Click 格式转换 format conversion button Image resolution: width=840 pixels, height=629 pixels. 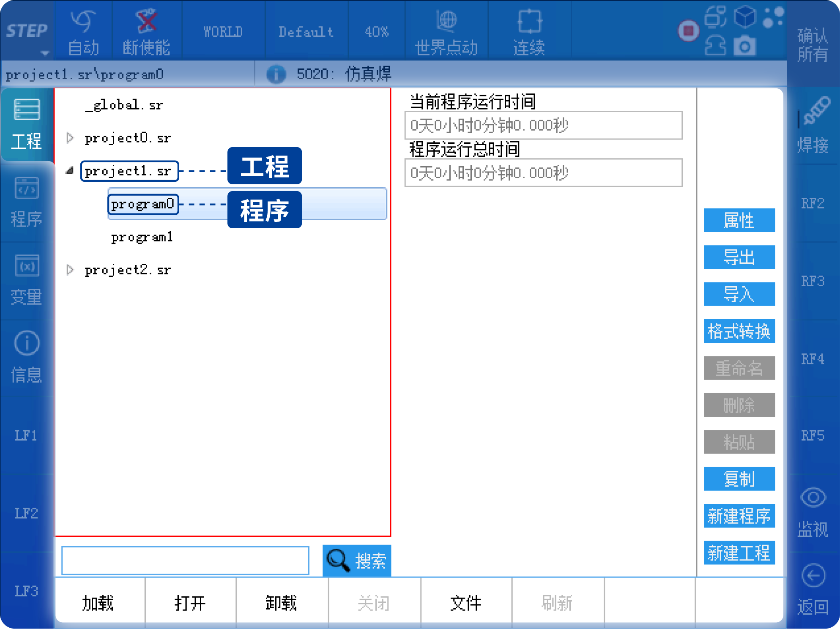(x=739, y=331)
